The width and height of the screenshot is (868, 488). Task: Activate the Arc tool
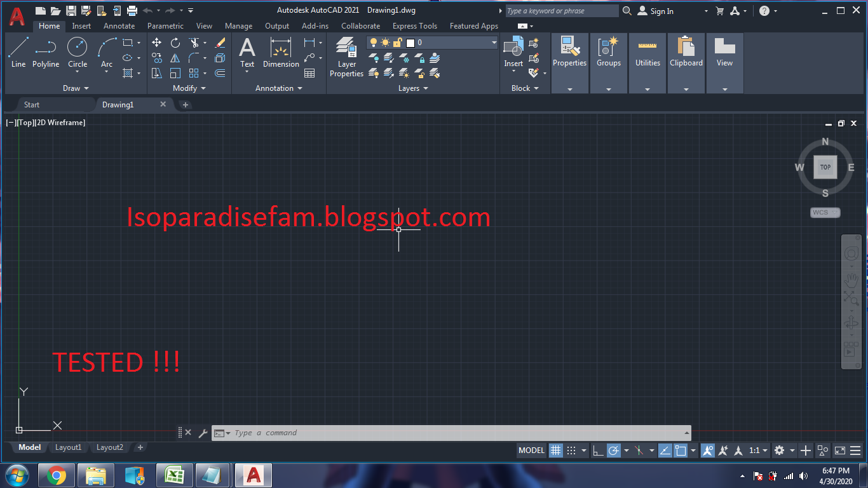coord(107,52)
